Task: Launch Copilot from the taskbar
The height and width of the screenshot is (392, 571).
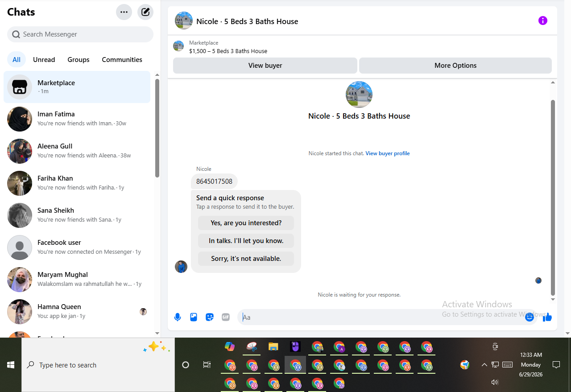Action: [x=230, y=347]
